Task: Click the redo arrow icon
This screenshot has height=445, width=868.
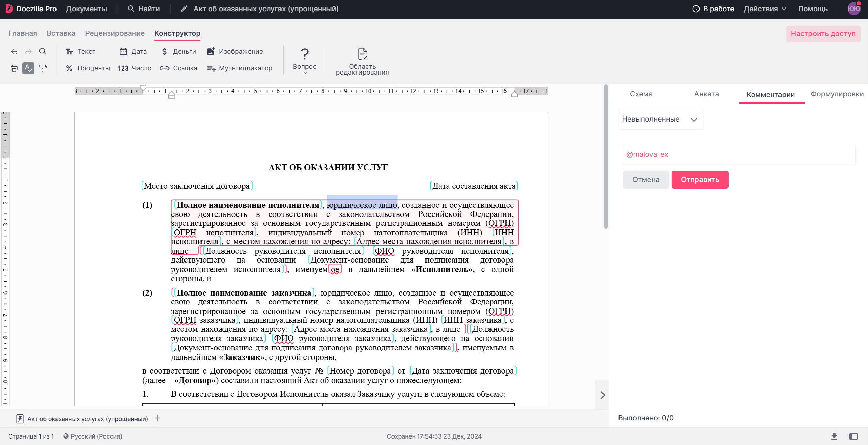Action: click(28, 51)
